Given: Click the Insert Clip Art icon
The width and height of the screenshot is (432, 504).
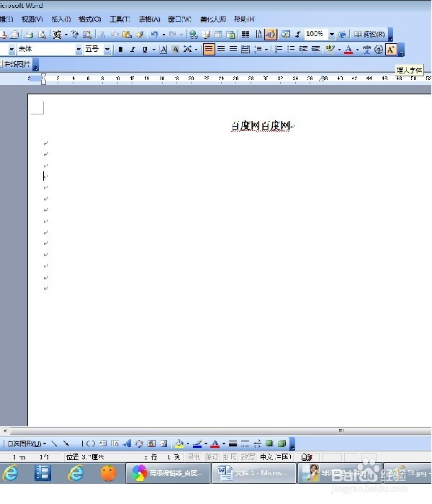Looking at the screenshot, I should click(x=151, y=444).
